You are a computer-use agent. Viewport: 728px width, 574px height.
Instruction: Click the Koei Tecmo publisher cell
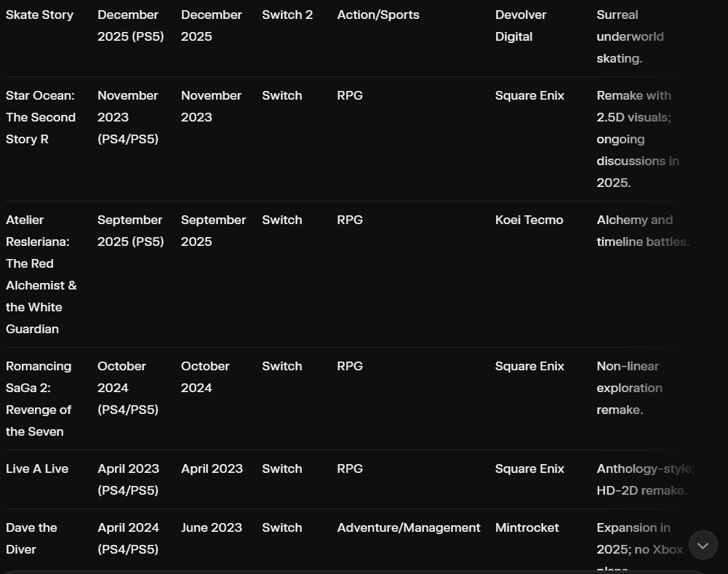(529, 220)
